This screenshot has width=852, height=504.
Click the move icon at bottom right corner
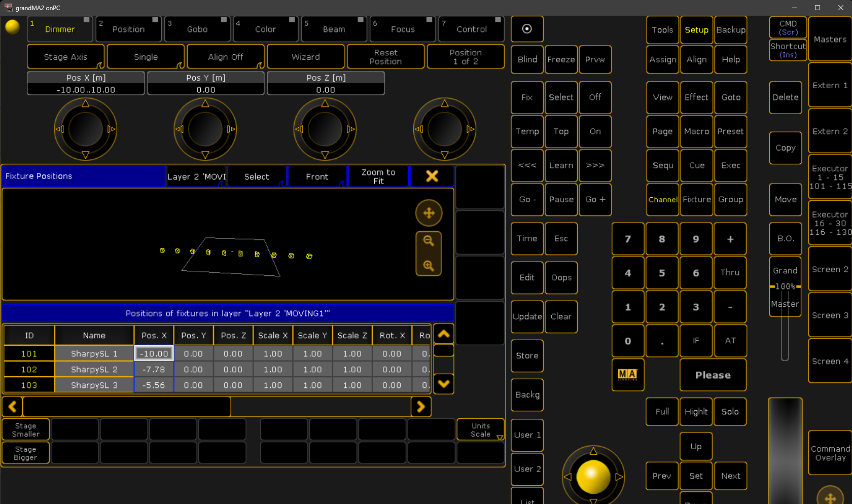pos(831,498)
